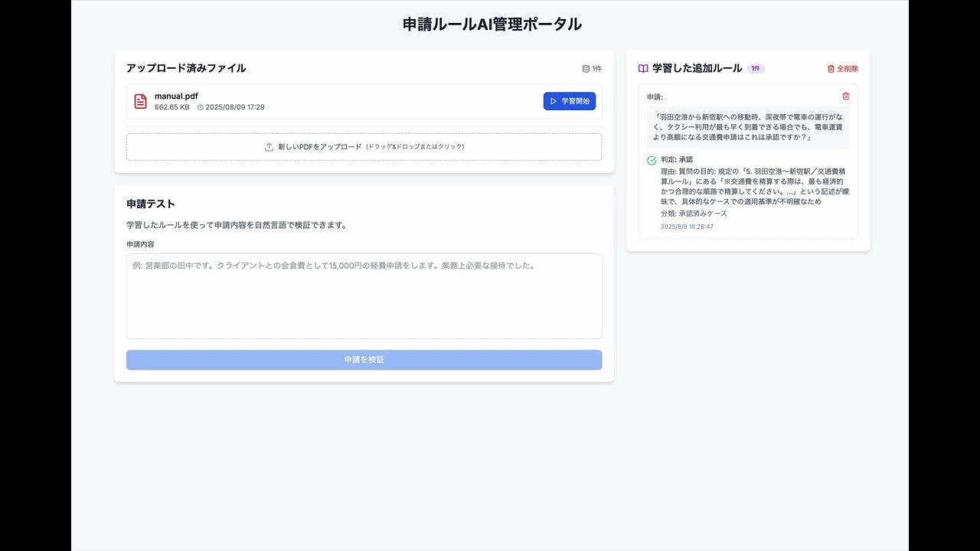Image resolution: width=980 pixels, height=551 pixels.
Task: Click the 申請テスト heading
Action: point(151,204)
